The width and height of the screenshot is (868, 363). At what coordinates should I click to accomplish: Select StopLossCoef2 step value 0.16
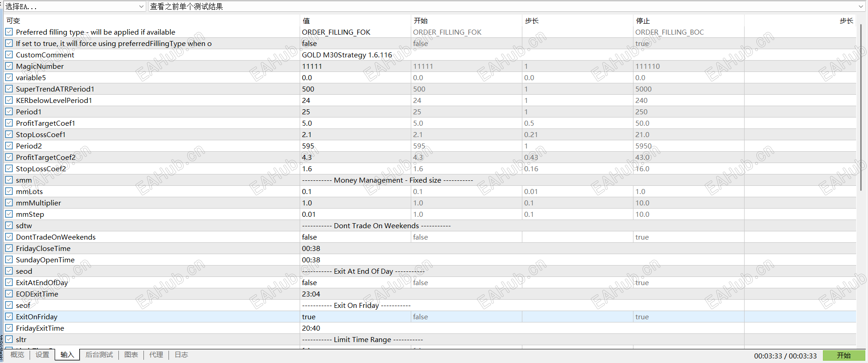click(x=531, y=169)
